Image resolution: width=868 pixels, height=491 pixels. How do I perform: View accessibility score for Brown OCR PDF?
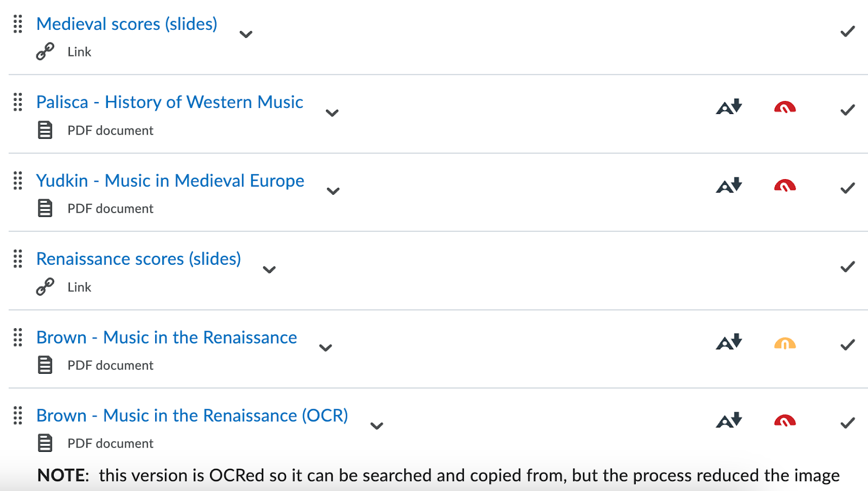(x=785, y=420)
